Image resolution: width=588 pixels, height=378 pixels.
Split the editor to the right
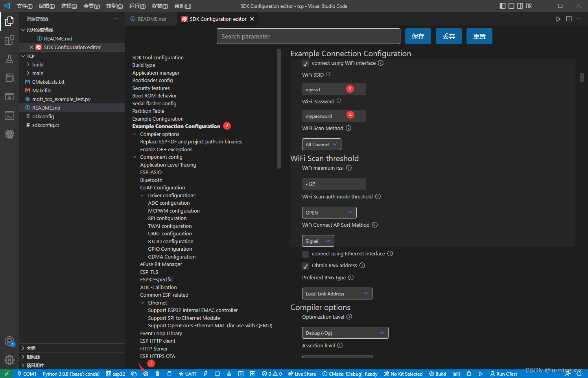(x=569, y=19)
